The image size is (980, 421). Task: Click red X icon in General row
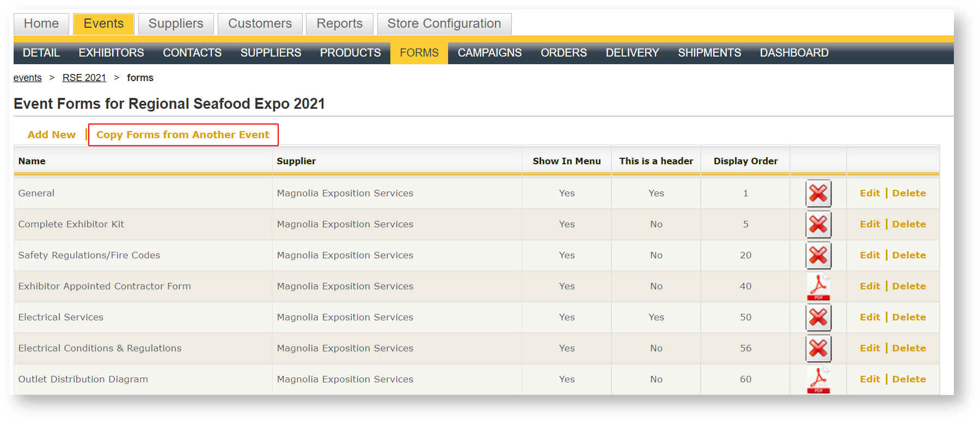point(818,193)
